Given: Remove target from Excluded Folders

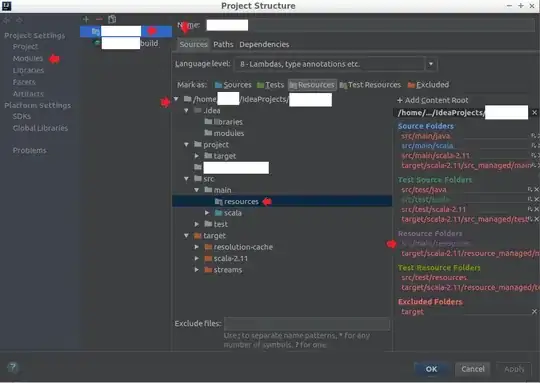Looking at the screenshot, I should (534, 312).
